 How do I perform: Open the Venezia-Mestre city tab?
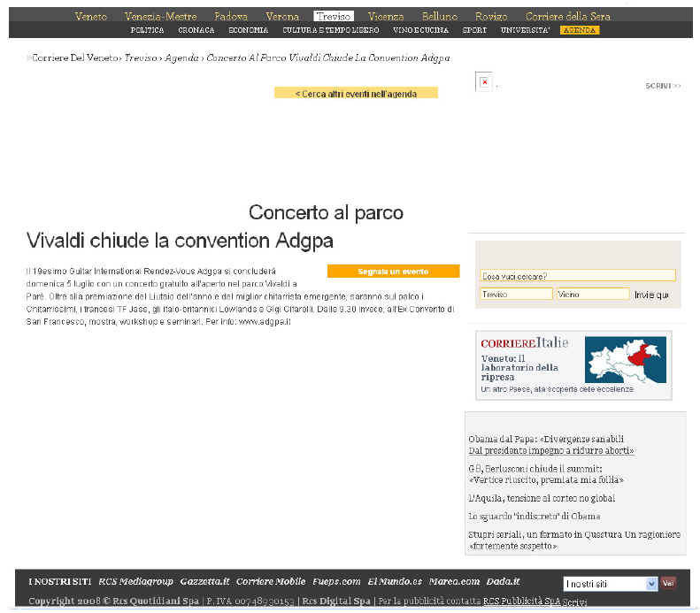(x=161, y=17)
